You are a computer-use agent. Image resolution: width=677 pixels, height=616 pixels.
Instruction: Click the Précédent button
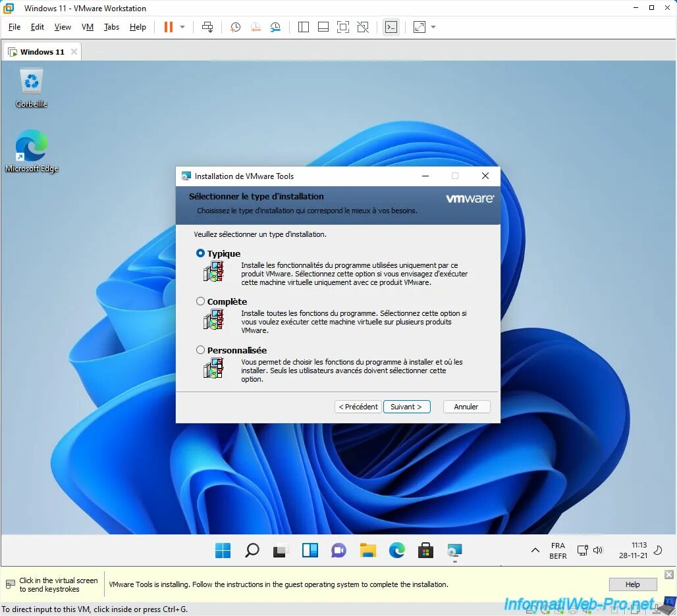tap(358, 407)
